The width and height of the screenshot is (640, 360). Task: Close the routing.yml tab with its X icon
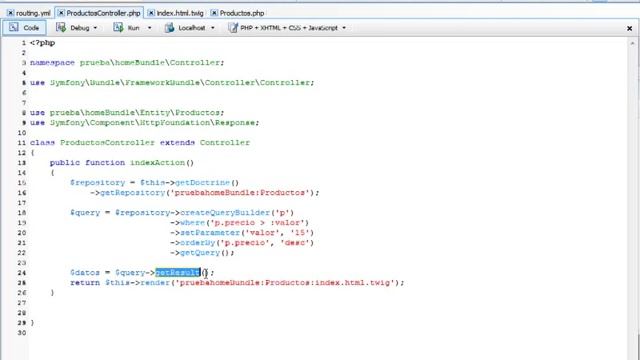(x=11, y=13)
